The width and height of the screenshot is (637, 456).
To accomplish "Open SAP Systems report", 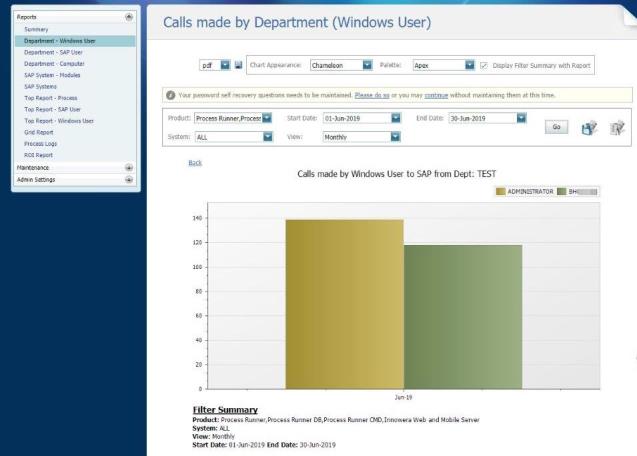I will (40, 87).
